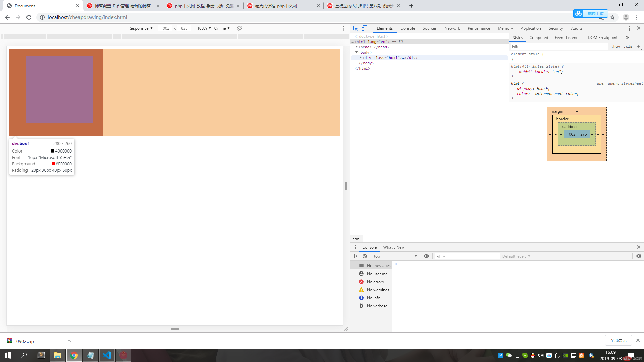Expand the head element node
The width and height of the screenshot is (644, 362).
click(x=356, y=47)
